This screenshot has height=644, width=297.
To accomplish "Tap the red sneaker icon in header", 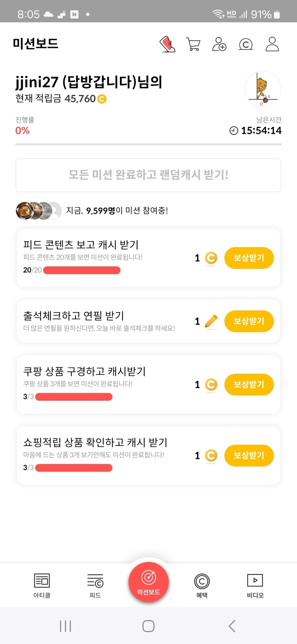I will [x=167, y=44].
